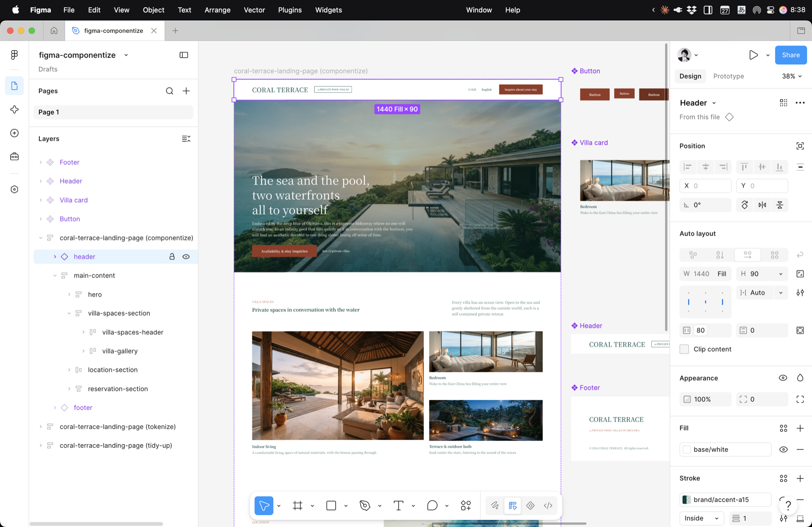Click the macOS Control Center icon
The height and width of the screenshot is (527, 812).
[770, 10]
